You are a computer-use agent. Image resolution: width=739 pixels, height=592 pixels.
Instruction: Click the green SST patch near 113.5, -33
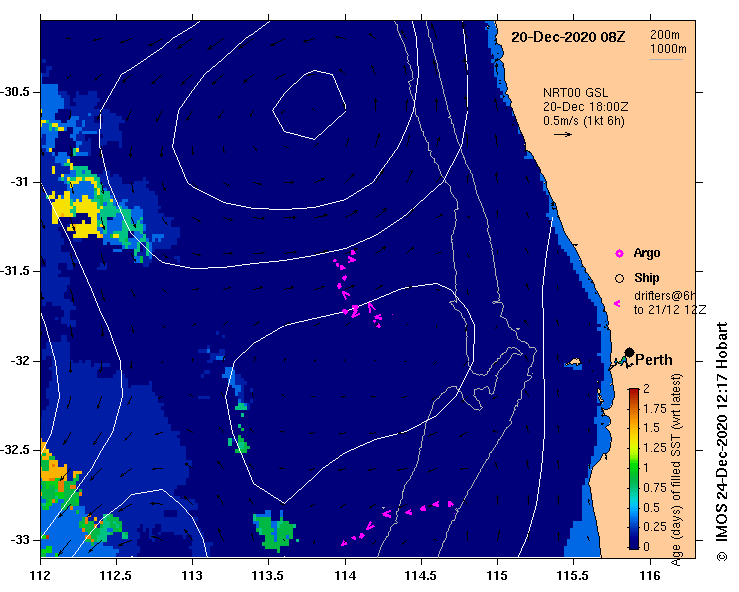tap(275, 531)
